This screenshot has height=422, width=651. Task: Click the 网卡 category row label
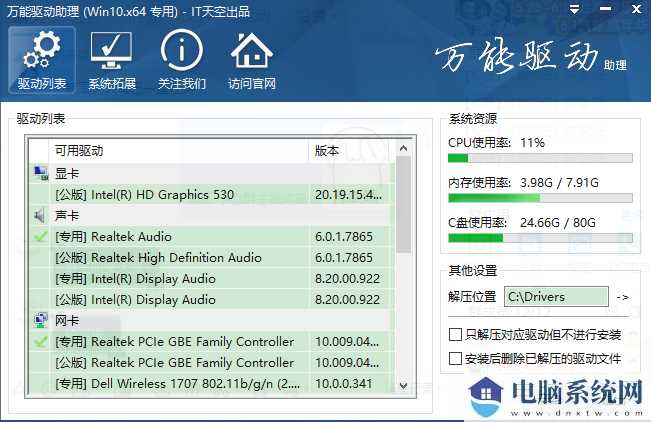point(67,320)
